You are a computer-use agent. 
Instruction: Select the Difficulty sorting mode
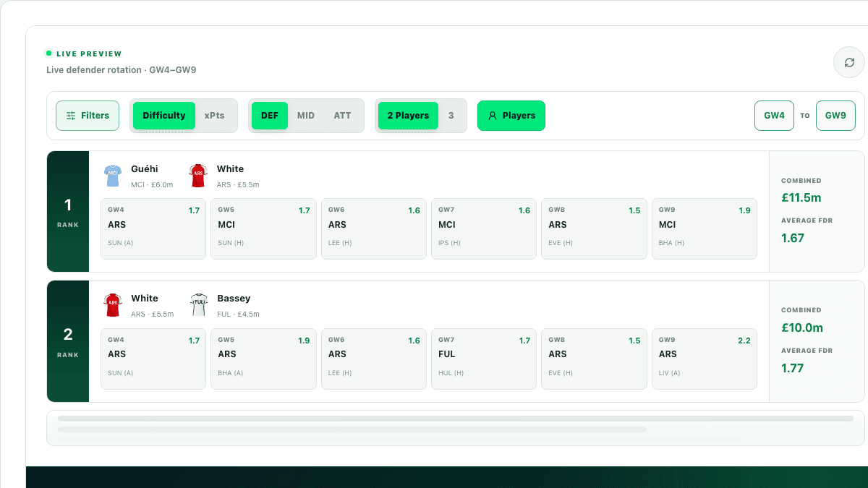click(164, 116)
